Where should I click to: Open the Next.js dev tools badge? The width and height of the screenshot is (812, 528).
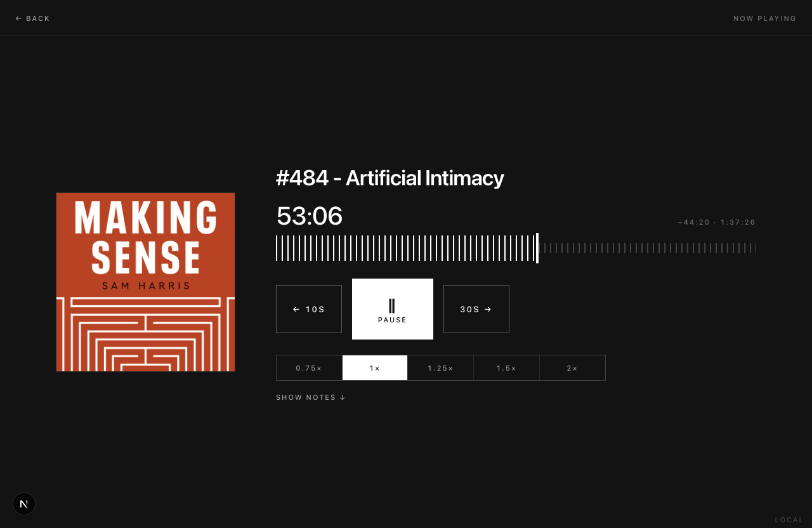(x=24, y=504)
